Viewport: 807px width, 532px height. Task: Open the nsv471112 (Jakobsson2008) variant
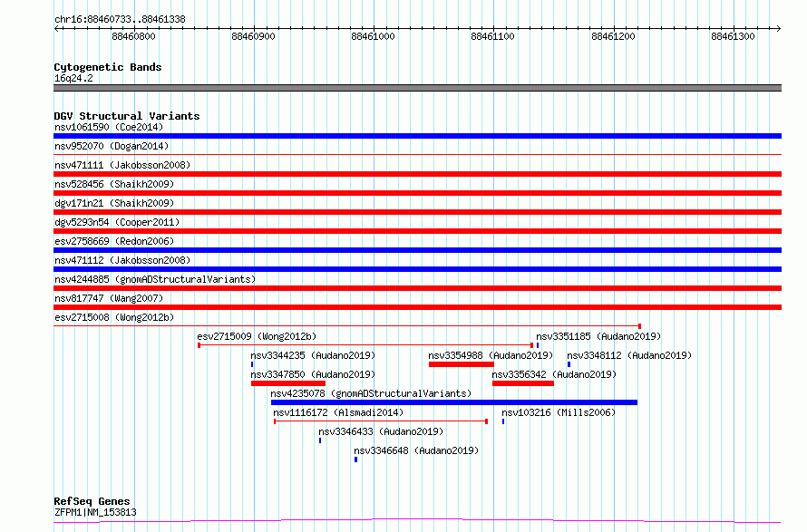122,260
